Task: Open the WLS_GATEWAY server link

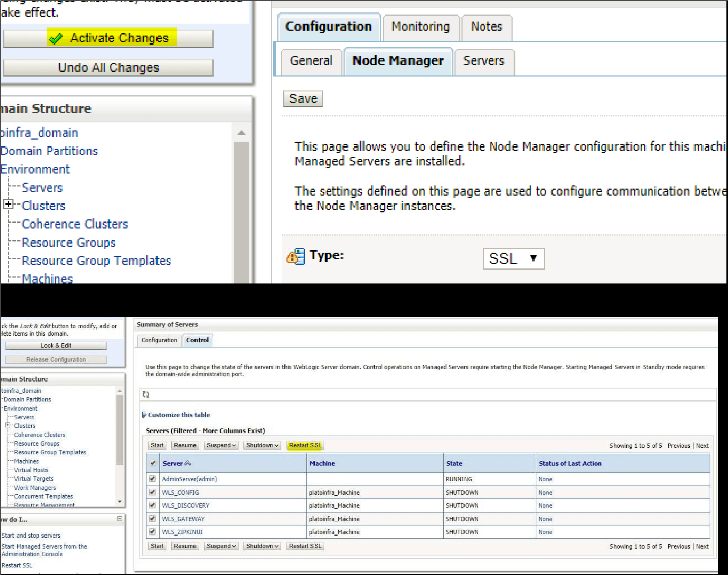Action: [x=183, y=519]
